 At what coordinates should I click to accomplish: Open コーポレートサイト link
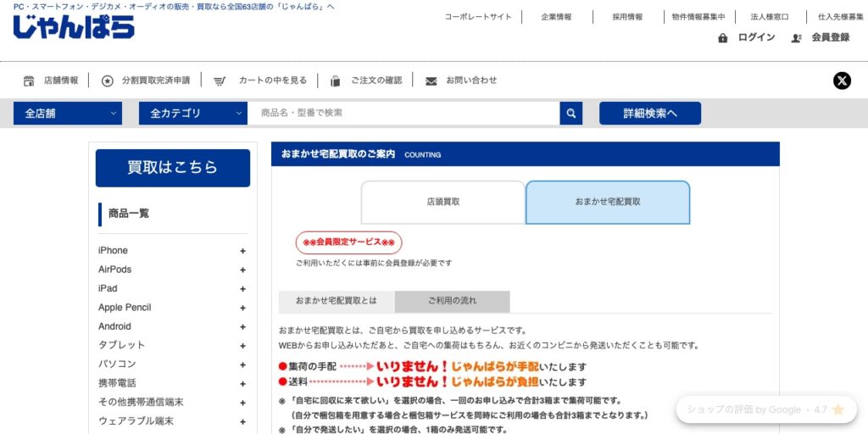tap(478, 17)
